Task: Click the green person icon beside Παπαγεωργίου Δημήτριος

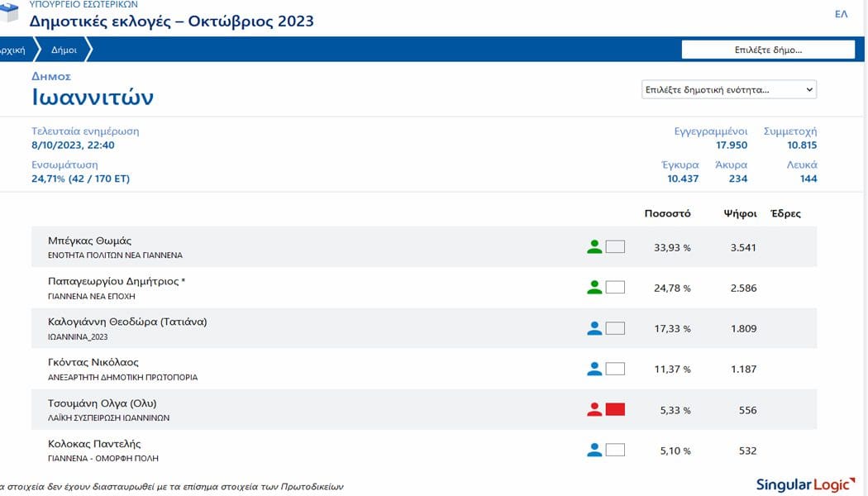Action: click(x=594, y=288)
